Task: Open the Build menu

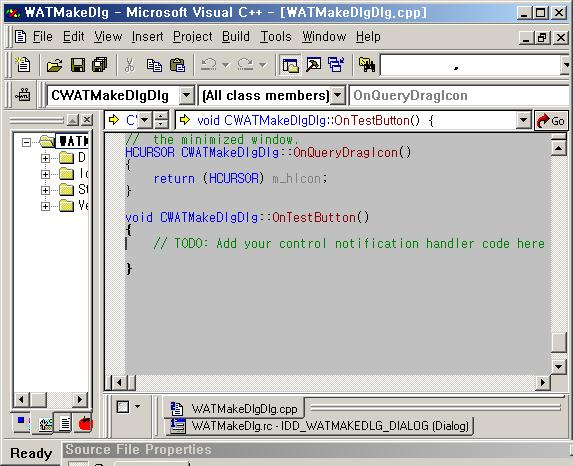Action: click(236, 37)
